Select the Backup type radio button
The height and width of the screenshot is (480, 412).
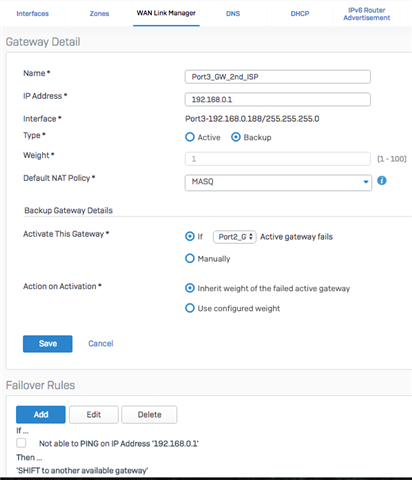point(236,137)
